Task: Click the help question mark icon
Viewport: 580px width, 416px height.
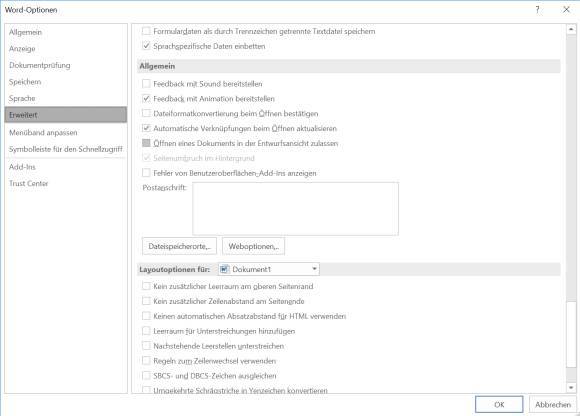Action: [537, 10]
